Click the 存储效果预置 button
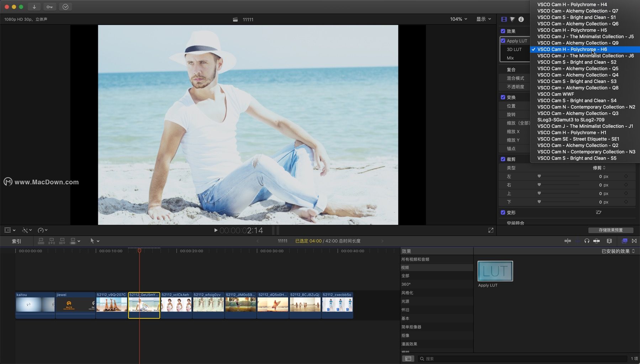This screenshot has height=364, width=640. pos(611,230)
